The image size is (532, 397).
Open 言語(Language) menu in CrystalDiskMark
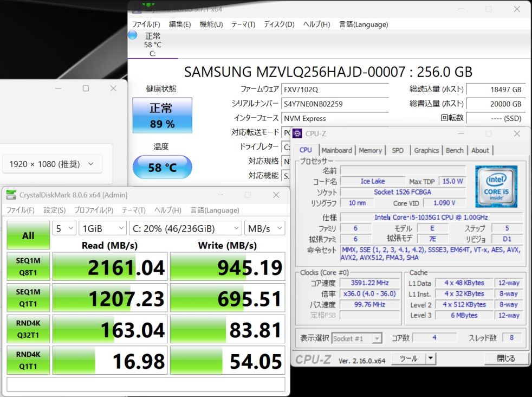(x=215, y=210)
